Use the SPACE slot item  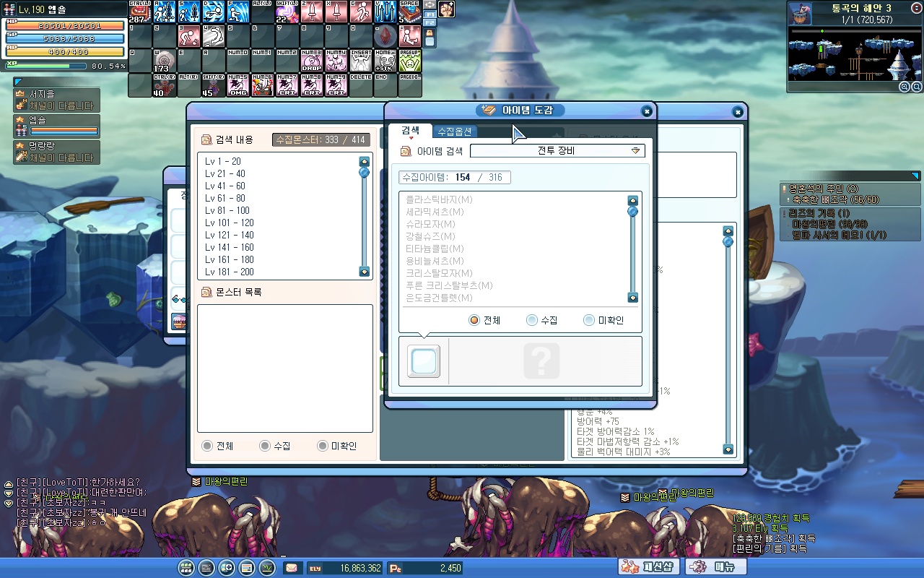[410, 12]
